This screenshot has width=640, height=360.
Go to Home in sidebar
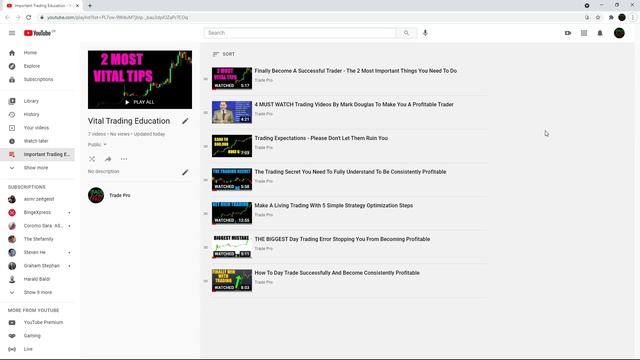pos(37,53)
